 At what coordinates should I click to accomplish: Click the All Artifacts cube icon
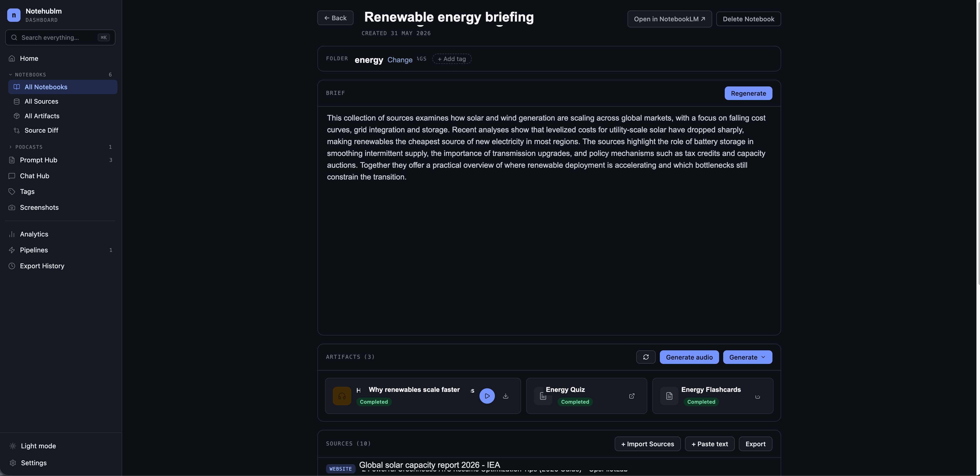pos(17,116)
